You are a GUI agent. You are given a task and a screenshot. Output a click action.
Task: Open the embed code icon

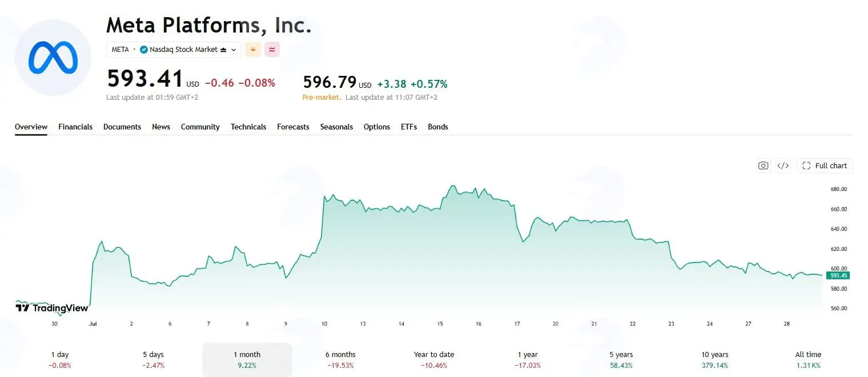pos(783,165)
